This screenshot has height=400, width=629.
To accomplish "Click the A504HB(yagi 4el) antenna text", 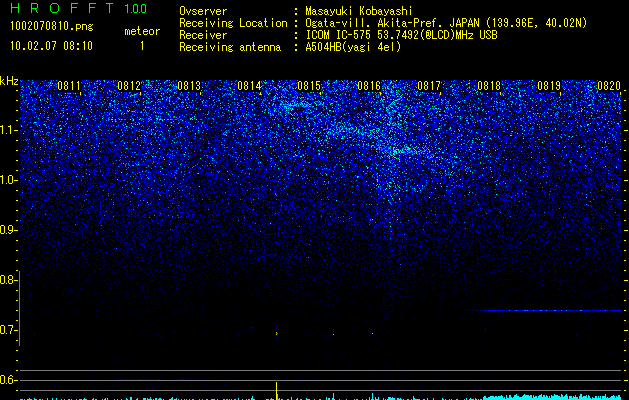I will pyautogui.click(x=353, y=47).
